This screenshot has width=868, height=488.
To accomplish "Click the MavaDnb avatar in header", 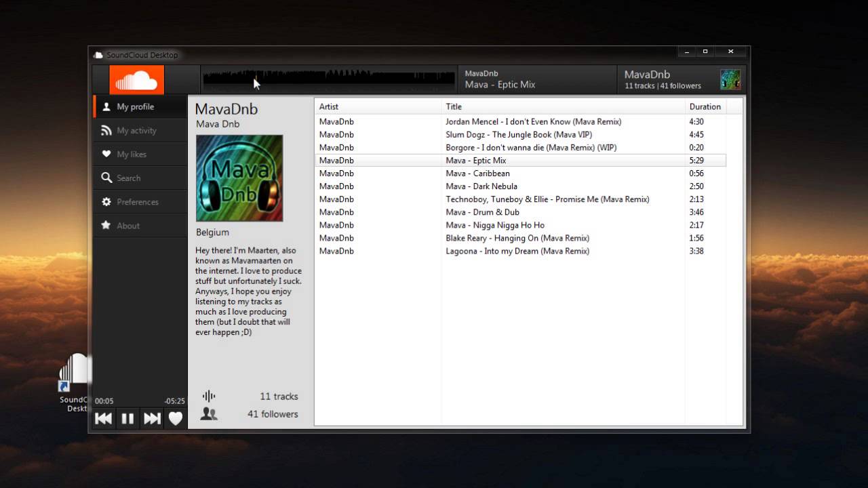I will (730, 79).
